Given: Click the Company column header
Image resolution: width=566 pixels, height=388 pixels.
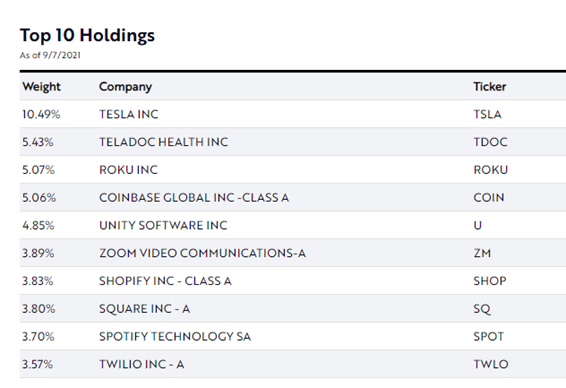Looking at the screenshot, I should [125, 87].
